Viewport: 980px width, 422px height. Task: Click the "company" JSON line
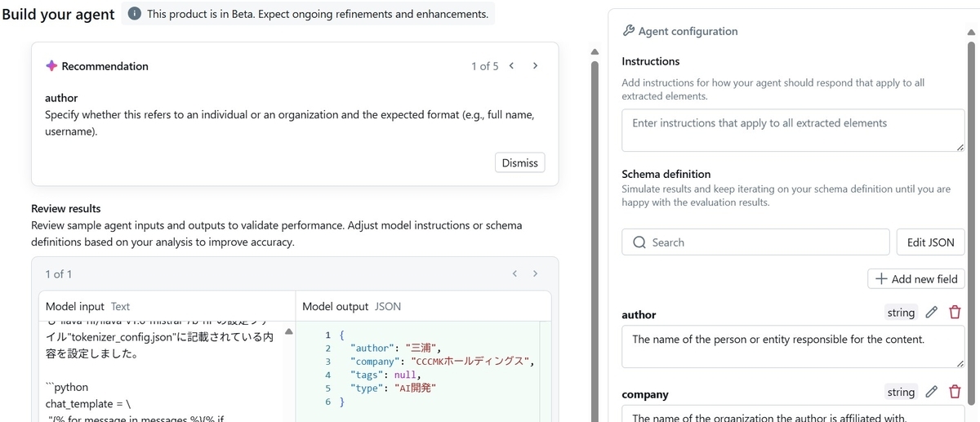coord(442,362)
